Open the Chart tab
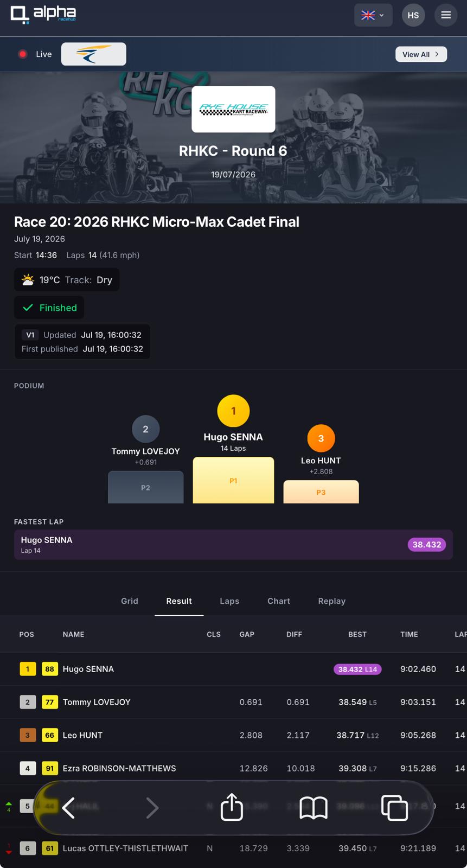Viewport: 467px width, 868px height. tap(279, 601)
